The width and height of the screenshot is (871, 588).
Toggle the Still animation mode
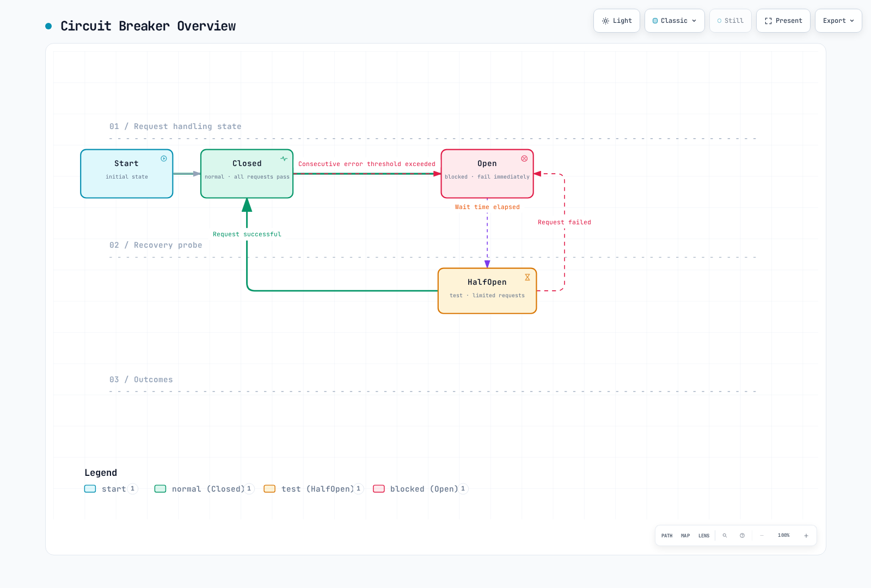click(731, 21)
